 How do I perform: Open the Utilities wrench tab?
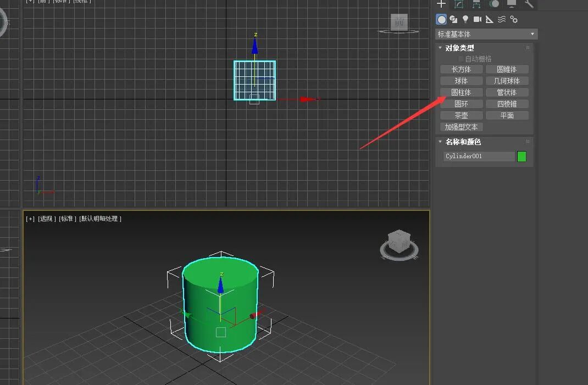tap(529, 4)
